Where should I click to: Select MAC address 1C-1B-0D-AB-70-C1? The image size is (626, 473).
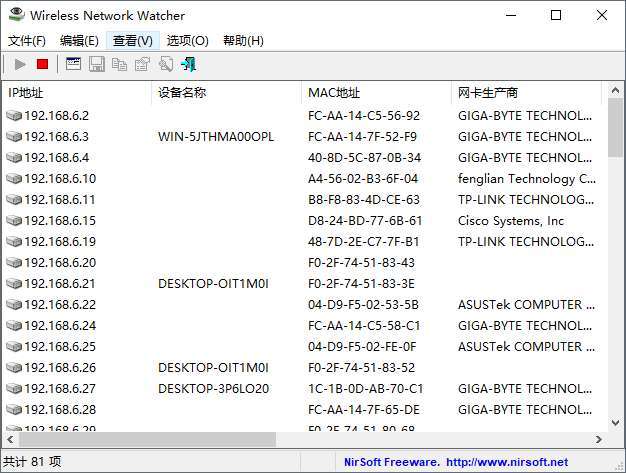(x=365, y=389)
